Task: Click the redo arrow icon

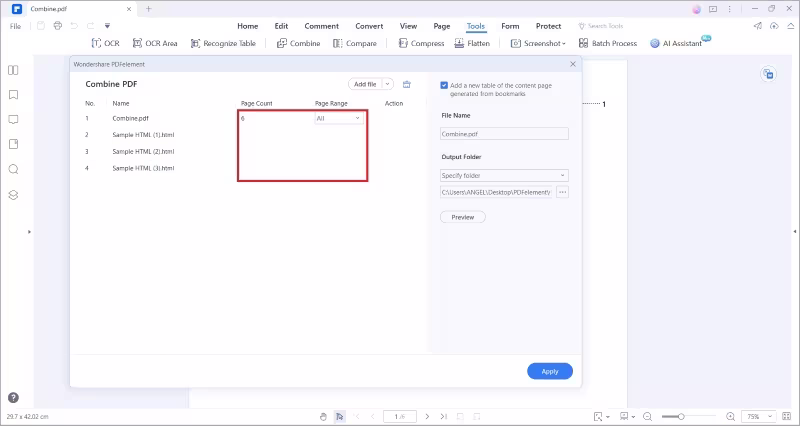Action: 90,26
